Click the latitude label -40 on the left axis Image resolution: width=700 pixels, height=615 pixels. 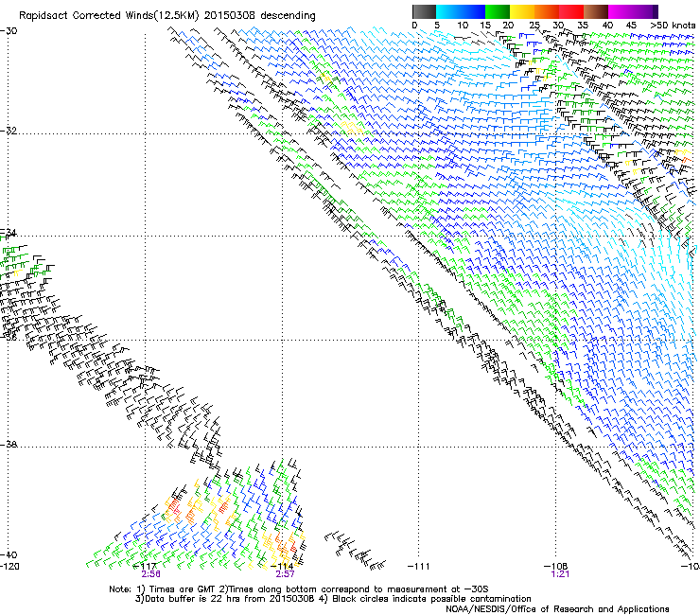[x=9, y=554]
